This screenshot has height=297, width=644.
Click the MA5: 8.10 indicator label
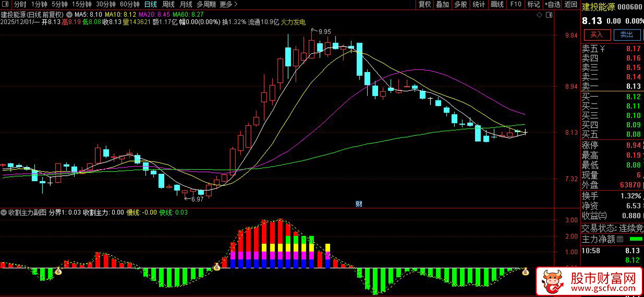89,14
